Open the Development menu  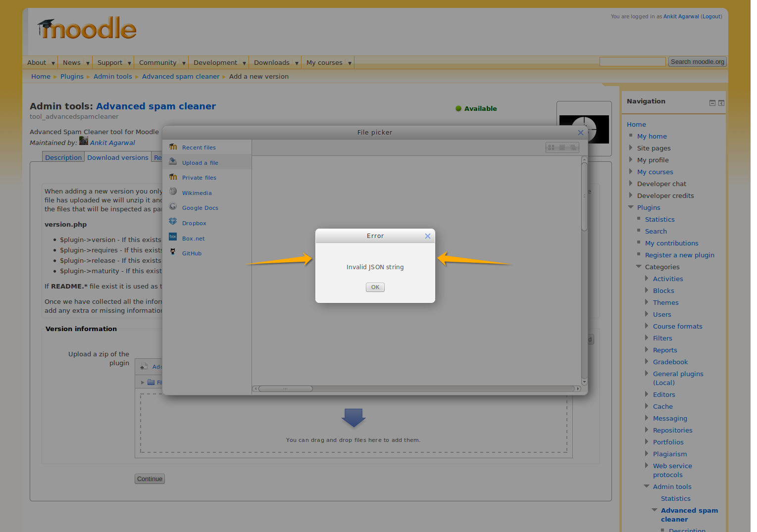coord(218,62)
